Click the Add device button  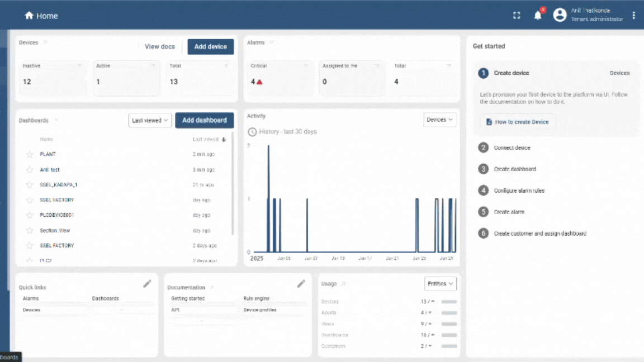point(210,47)
